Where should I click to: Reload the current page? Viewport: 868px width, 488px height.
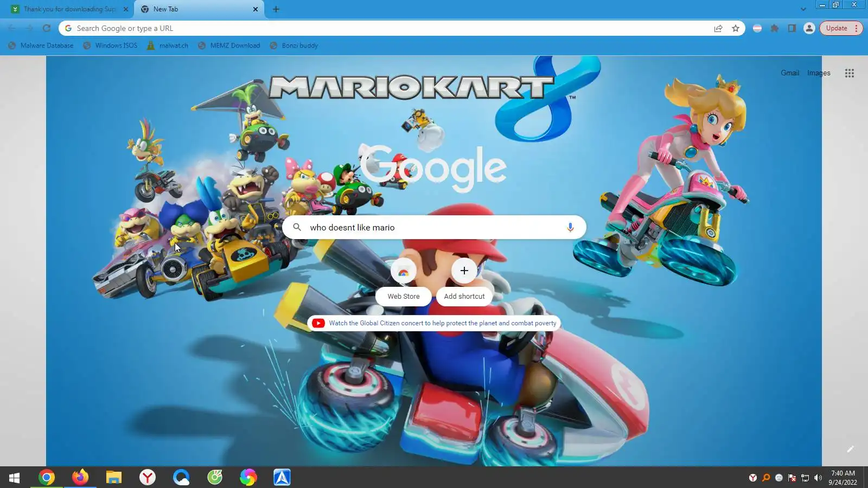(47, 28)
